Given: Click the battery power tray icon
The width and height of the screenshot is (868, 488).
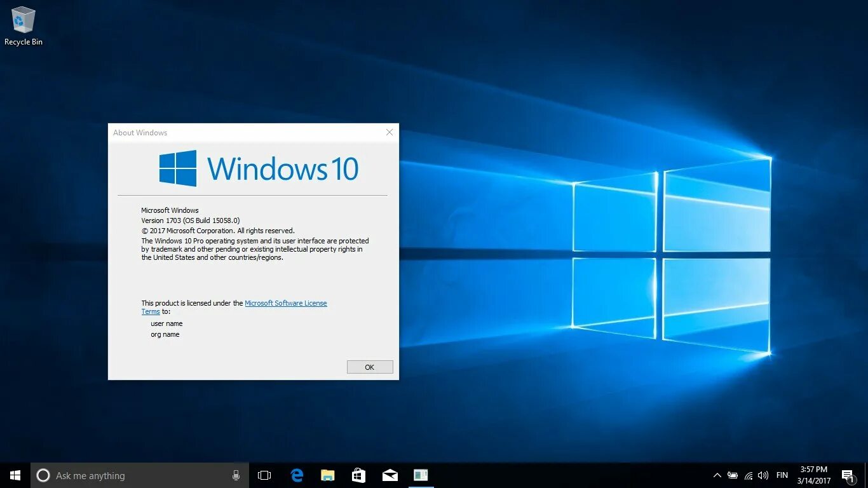Looking at the screenshot, I should pos(733,475).
